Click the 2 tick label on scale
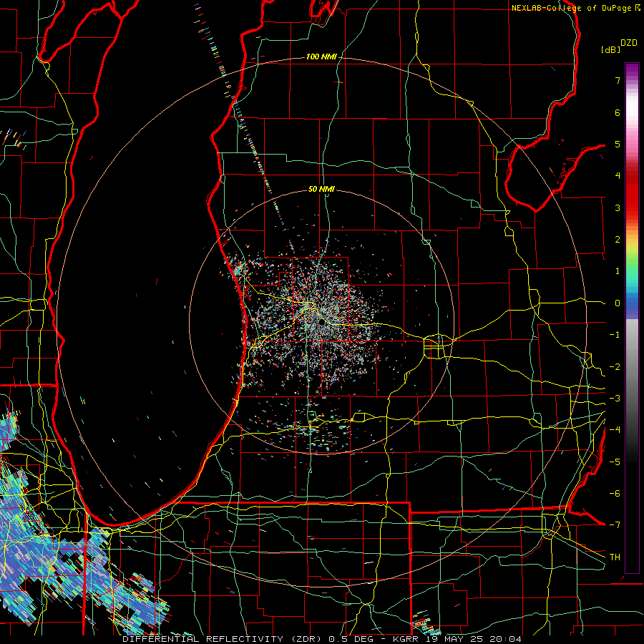Screen dimensions: 644x644 pos(618,240)
